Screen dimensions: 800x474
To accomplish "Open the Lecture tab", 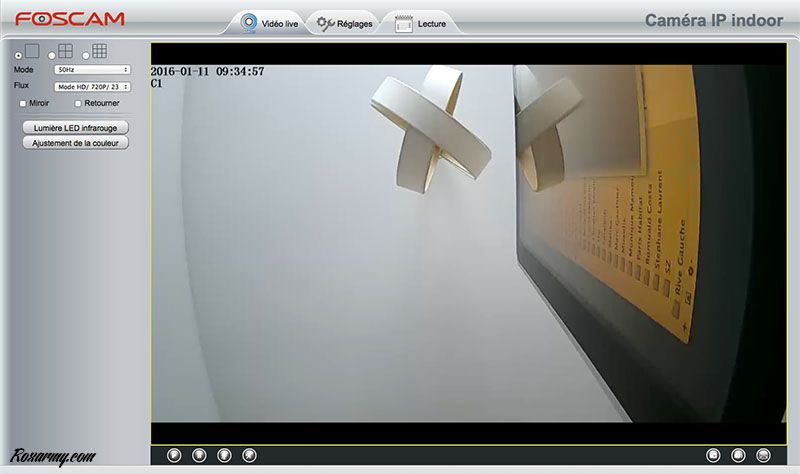I will [422, 23].
